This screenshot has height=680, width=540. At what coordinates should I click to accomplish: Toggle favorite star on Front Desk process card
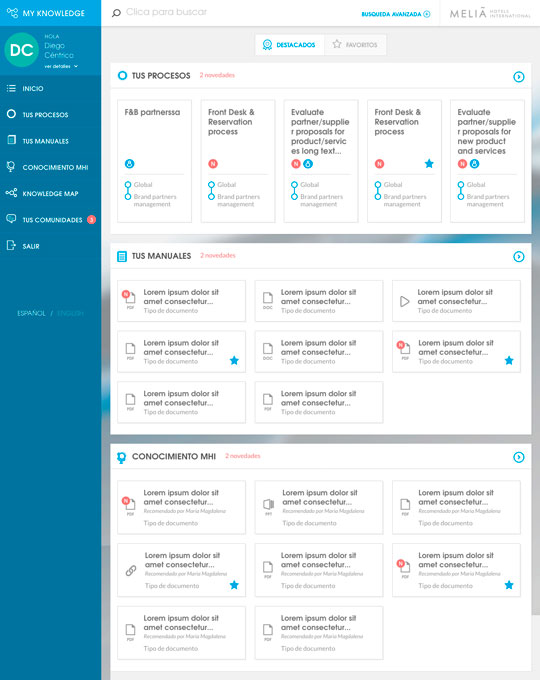point(429,163)
